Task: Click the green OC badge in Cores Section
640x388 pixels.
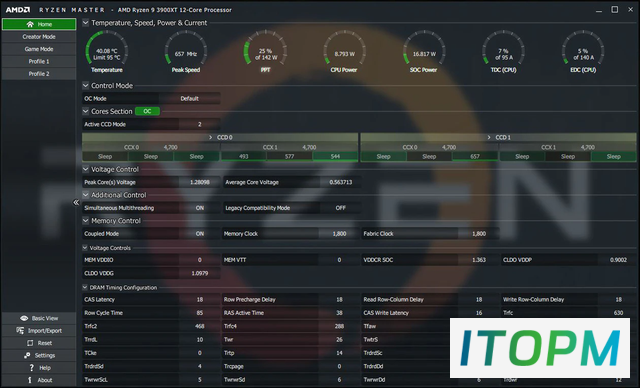Action: point(147,111)
